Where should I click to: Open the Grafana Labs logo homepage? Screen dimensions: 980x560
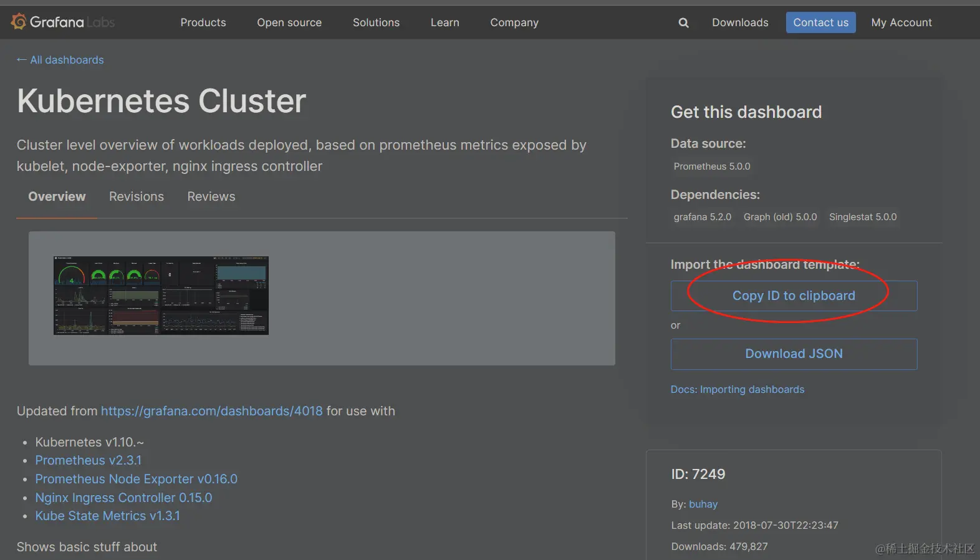click(63, 22)
